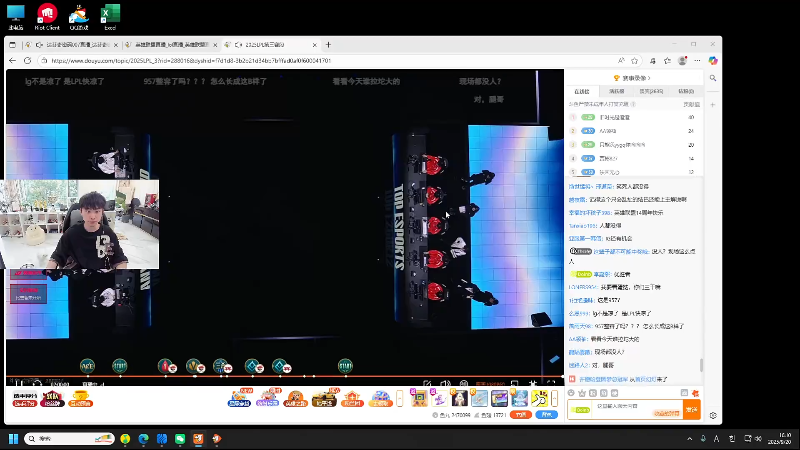800x450 pixels.
Task: Click the red hot icon beside chat tools
Action: (695, 393)
